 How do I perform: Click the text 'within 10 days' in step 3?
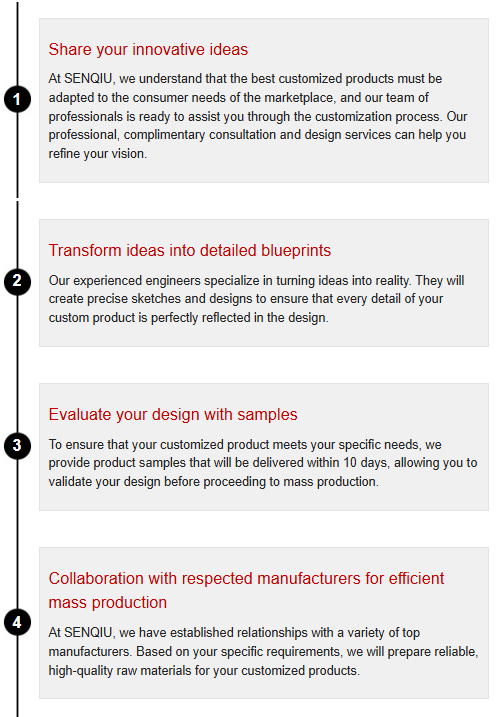click(x=347, y=463)
